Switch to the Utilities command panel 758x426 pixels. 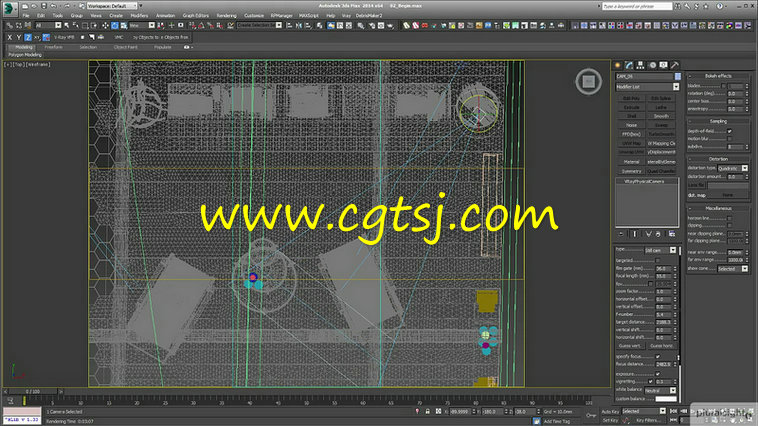coord(675,65)
